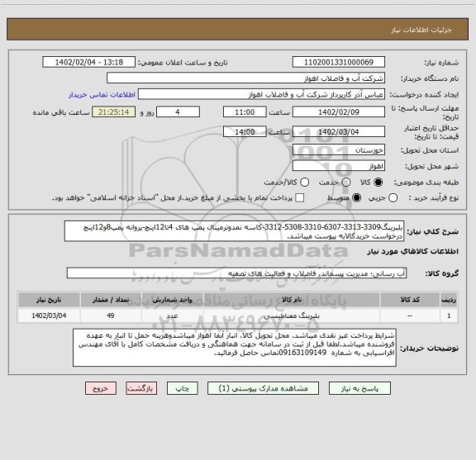Click the remaining days field showing 4
Viewport: 476px width, 460px height.
(178, 112)
